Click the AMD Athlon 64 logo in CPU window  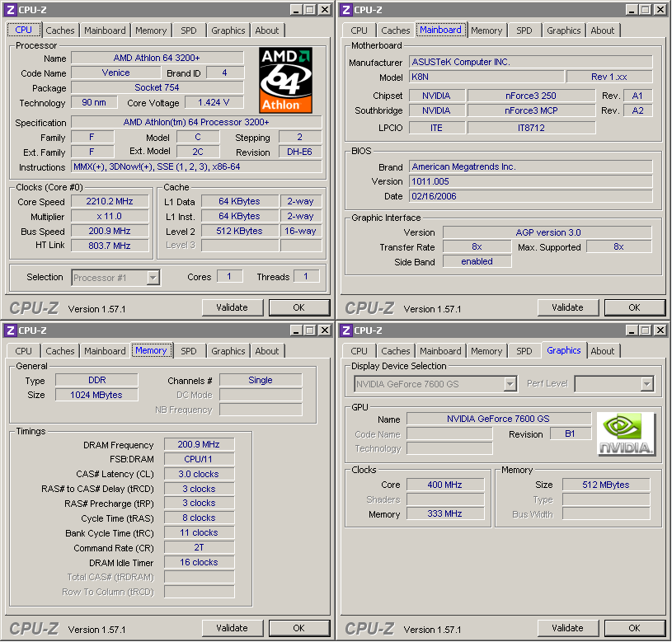[285, 80]
